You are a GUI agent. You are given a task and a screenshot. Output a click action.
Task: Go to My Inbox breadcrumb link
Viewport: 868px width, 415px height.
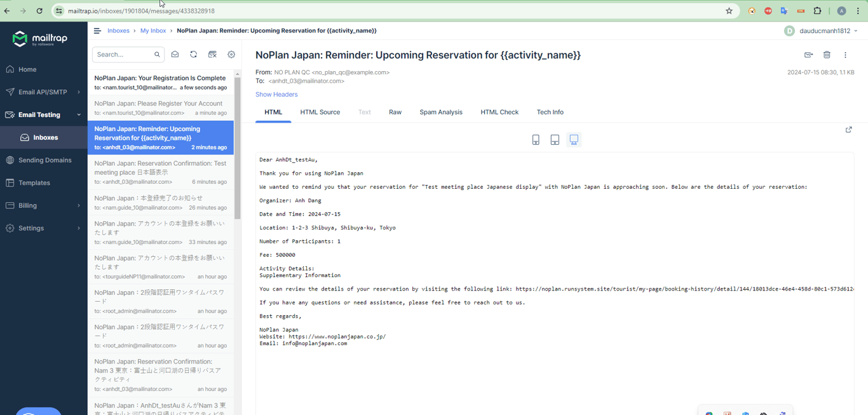tap(153, 31)
